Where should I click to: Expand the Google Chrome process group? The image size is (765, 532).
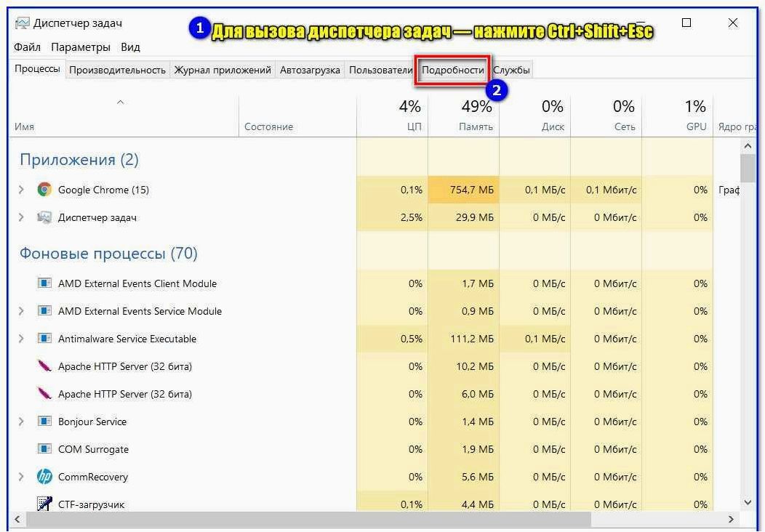(x=21, y=189)
